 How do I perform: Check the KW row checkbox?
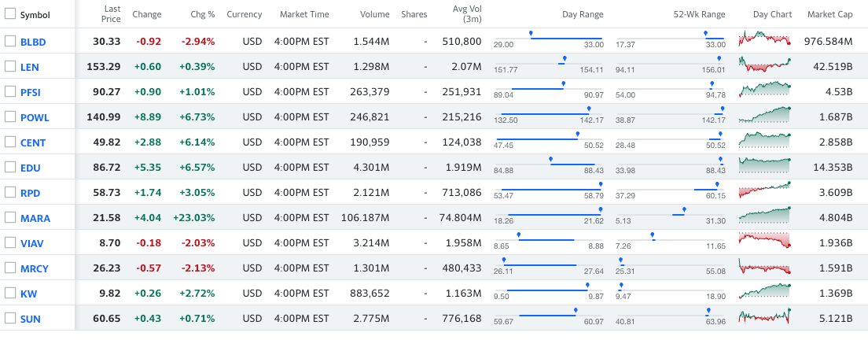coord(10,293)
